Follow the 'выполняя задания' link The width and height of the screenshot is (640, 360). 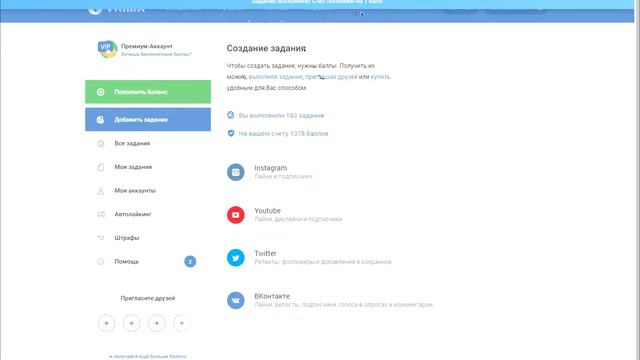276,77
